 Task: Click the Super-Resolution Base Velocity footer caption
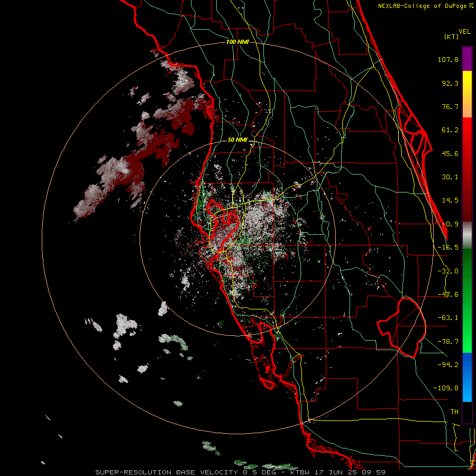[241, 472]
